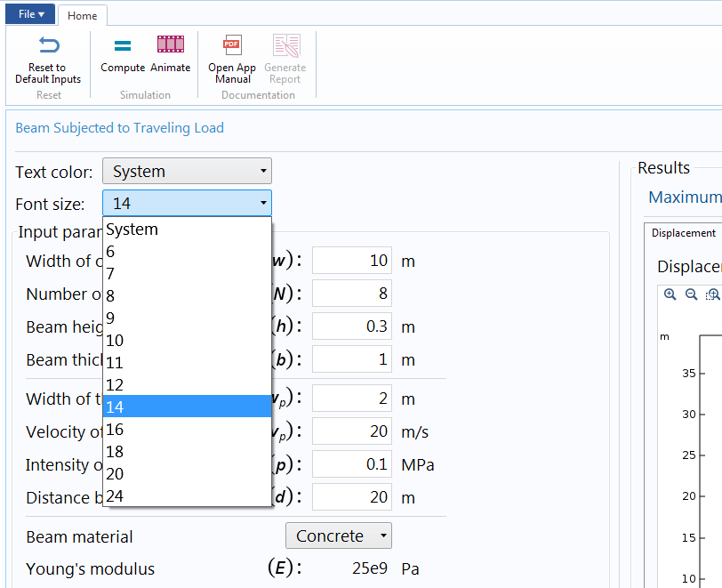The height and width of the screenshot is (588, 722).
Task: Zoom out on the displacement plot
Action: click(x=691, y=294)
